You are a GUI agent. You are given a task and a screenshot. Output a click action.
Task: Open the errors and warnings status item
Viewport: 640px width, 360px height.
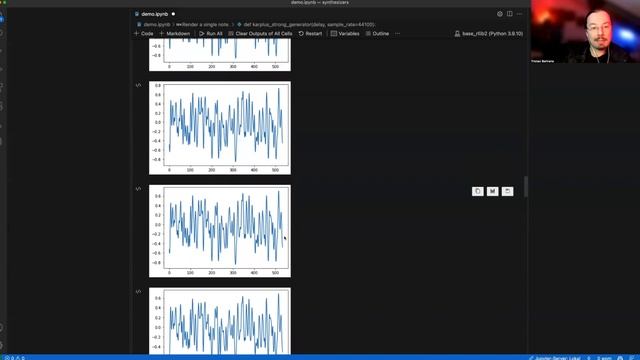pyautogui.click(x=14, y=358)
